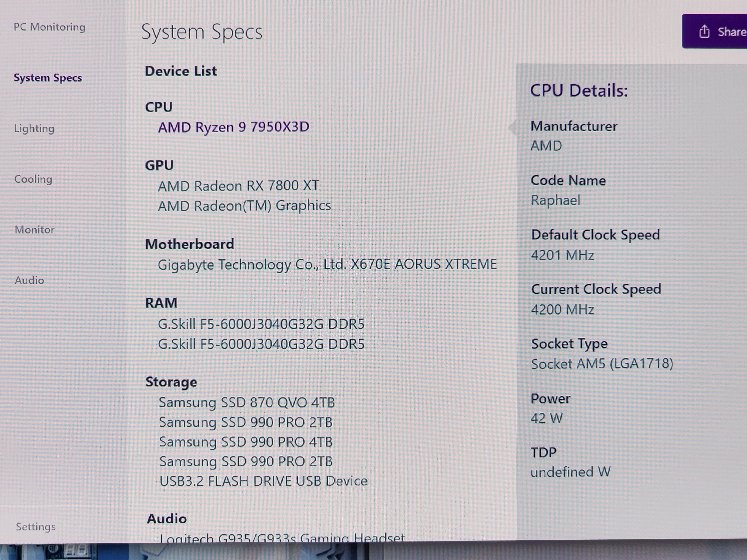
Task: Click the share arrow icon
Action: pos(704,31)
